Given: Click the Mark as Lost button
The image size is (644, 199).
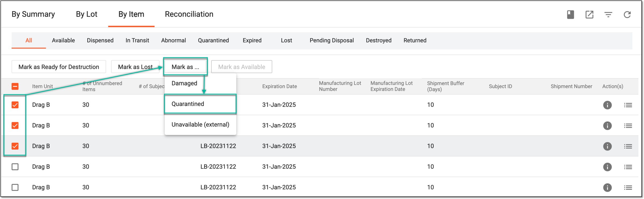Looking at the screenshot, I should click(135, 67).
